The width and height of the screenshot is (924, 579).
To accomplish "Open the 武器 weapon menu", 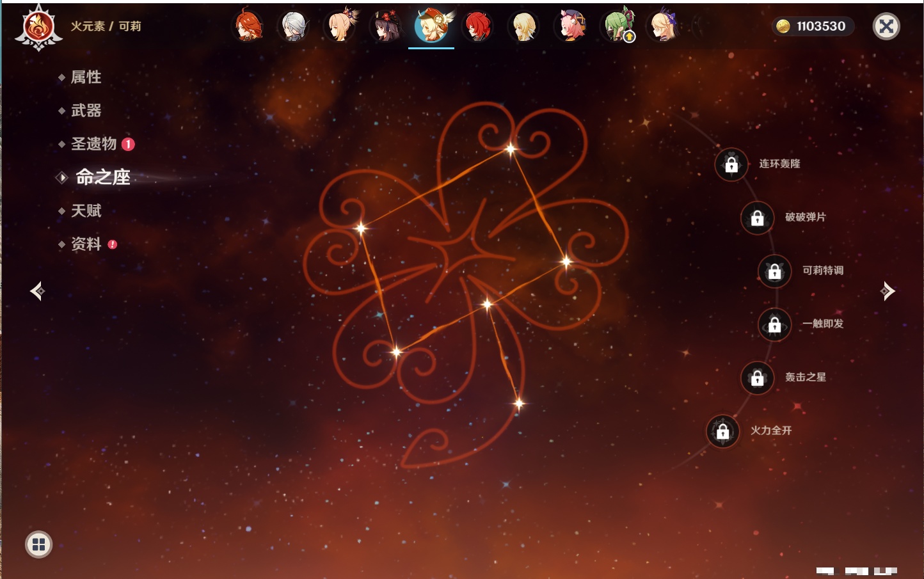I will pyautogui.click(x=86, y=111).
